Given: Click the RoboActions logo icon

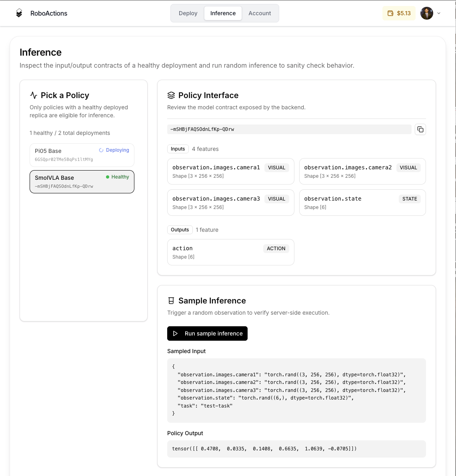Looking at the screenshot, I should click(19, 13).
